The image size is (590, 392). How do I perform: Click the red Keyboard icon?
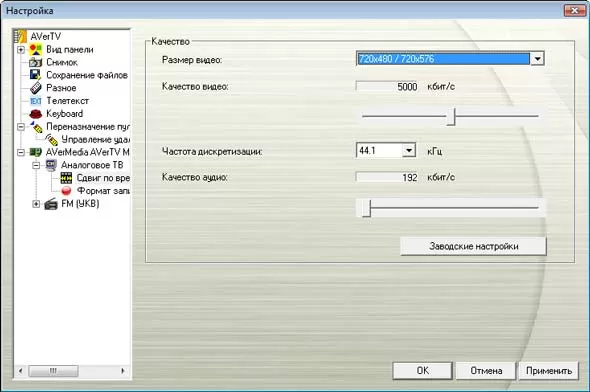click(x=36, y=114)
